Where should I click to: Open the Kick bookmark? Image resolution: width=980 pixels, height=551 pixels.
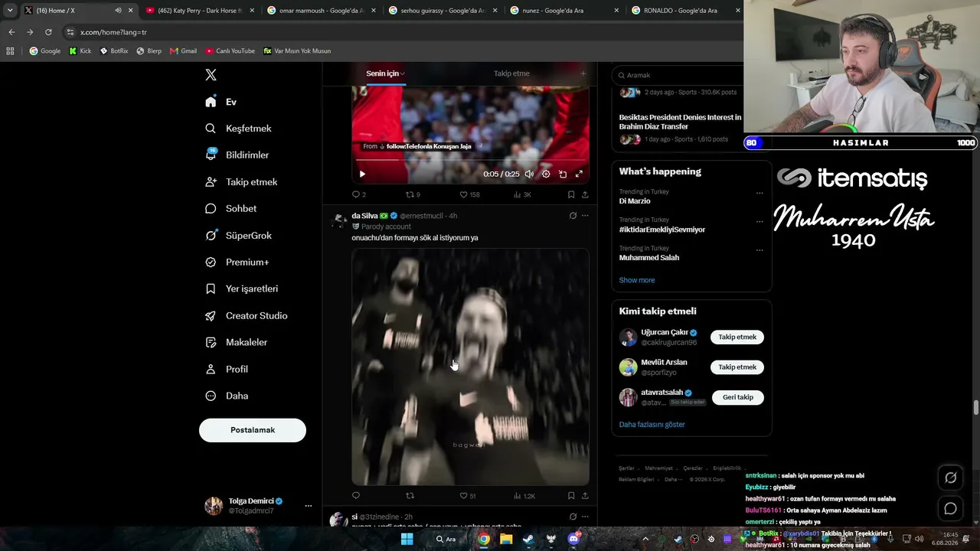coord(80,51)
